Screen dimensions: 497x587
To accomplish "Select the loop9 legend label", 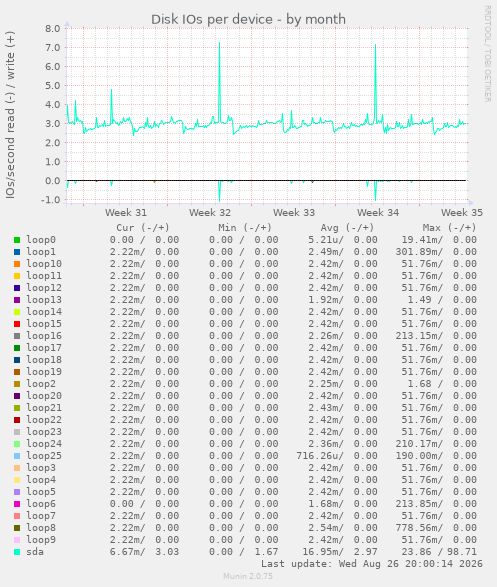I will 41,540.
